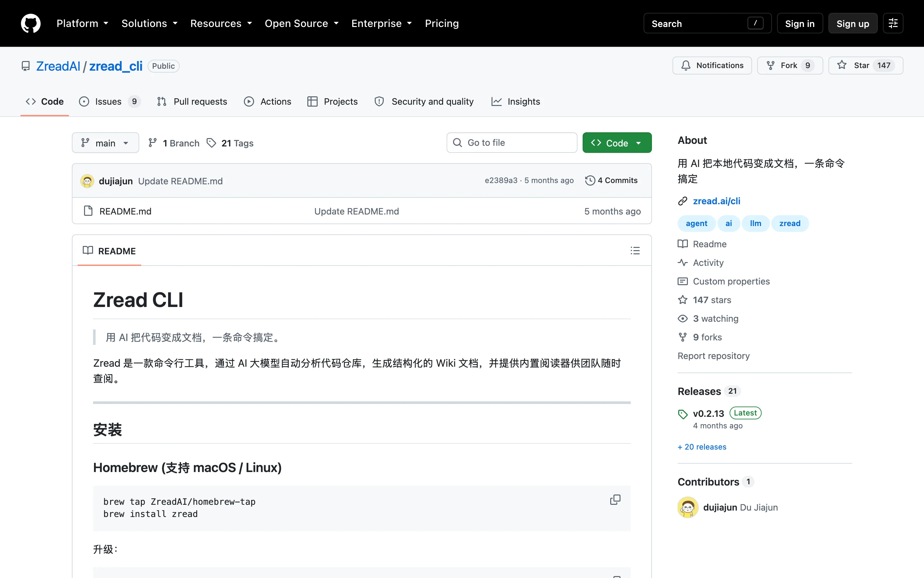The image size is (924, 578).
Task: Click the Custom properties note icon
Action: pos(683,281)
